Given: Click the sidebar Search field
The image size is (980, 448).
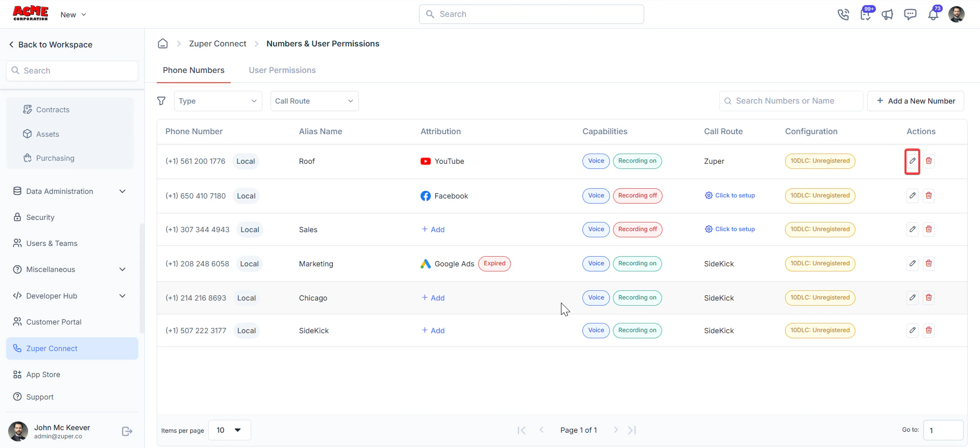Looking at the screenshot, I should pyautogui.click(x=72, y=71).
